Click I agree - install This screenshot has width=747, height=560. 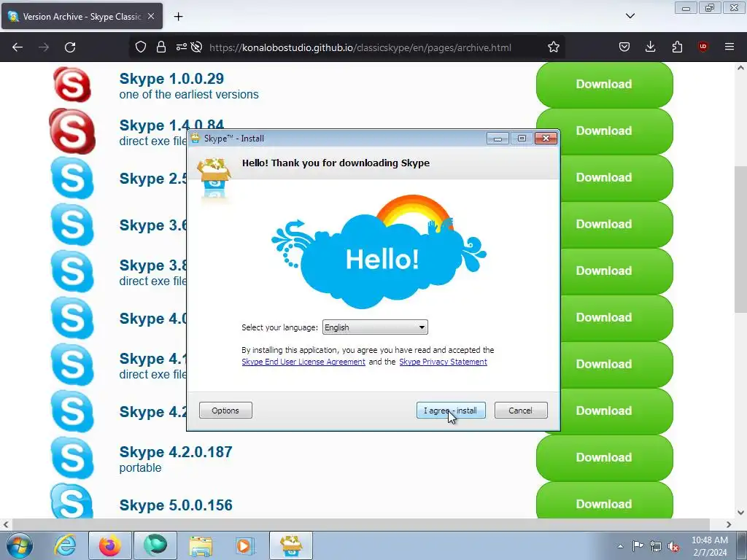click(x=451, y=411)
